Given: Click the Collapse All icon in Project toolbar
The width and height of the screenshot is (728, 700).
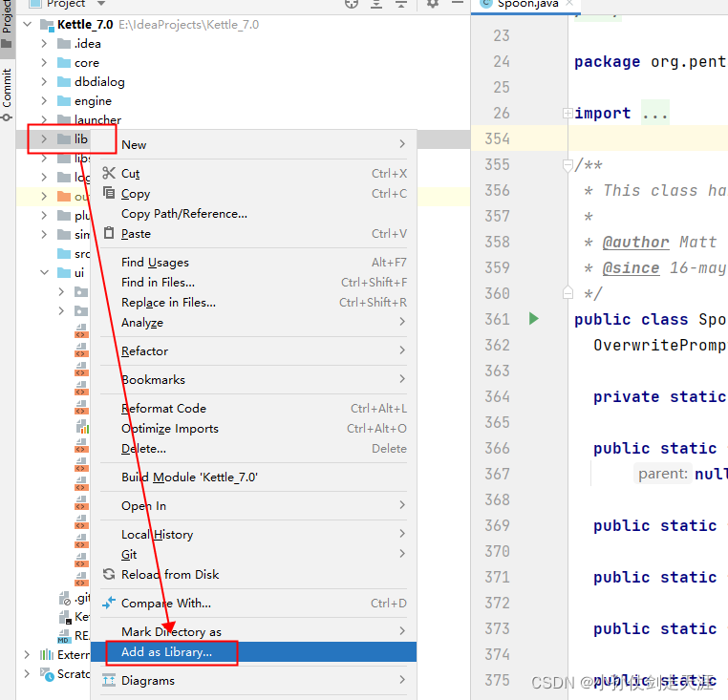Looking at the screenshot, I should tap(401, 3).
